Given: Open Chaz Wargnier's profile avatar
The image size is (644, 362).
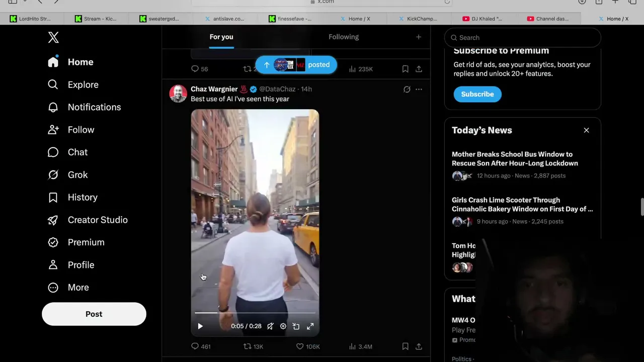Looking at the screenshot, I should [178, 94].
